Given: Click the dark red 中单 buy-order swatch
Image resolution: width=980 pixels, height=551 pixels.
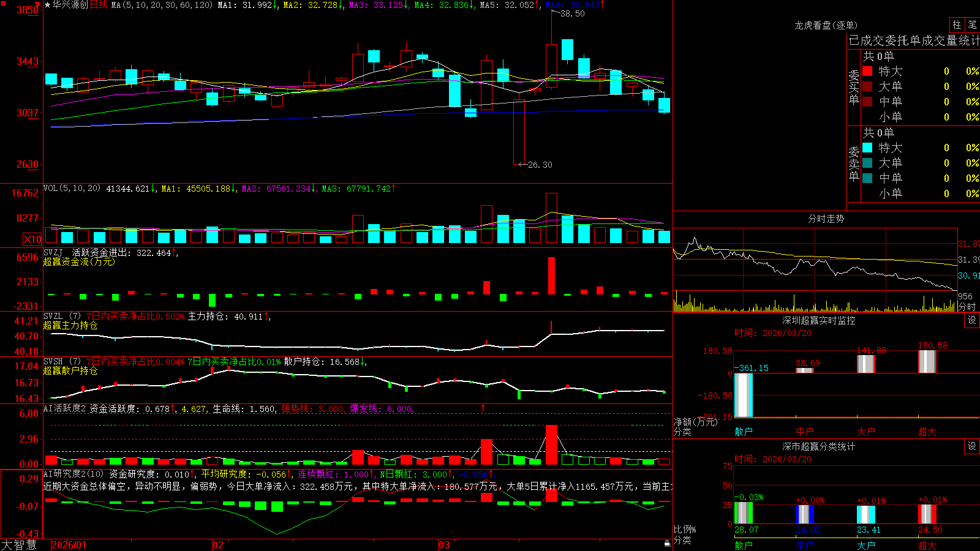Looking at the screenshot, I should coord(867,102).
